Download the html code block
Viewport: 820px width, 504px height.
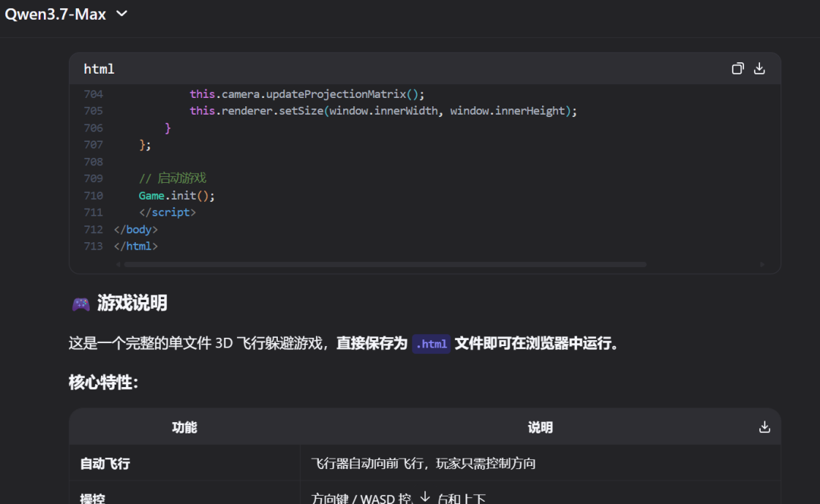coord(759,68)
